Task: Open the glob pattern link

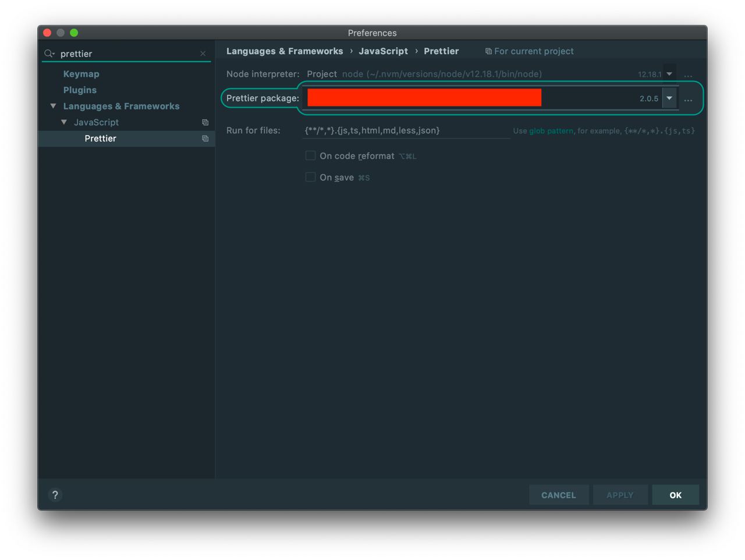Action: (551, 131)
